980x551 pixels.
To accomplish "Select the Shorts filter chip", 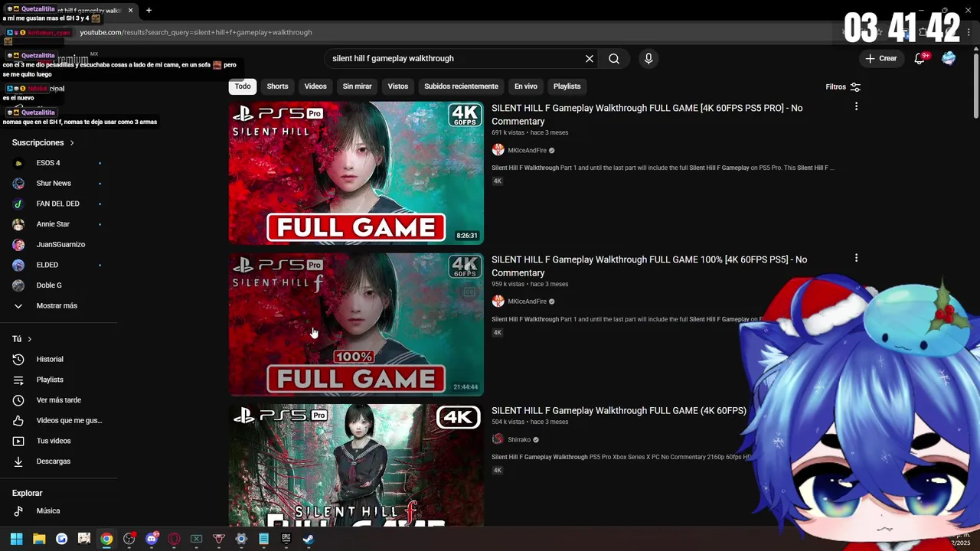I will pos(277,86).
